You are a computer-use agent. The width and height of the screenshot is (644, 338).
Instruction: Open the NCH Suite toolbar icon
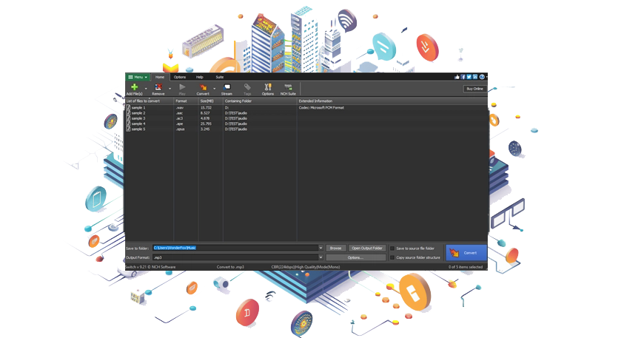(289, 87)
